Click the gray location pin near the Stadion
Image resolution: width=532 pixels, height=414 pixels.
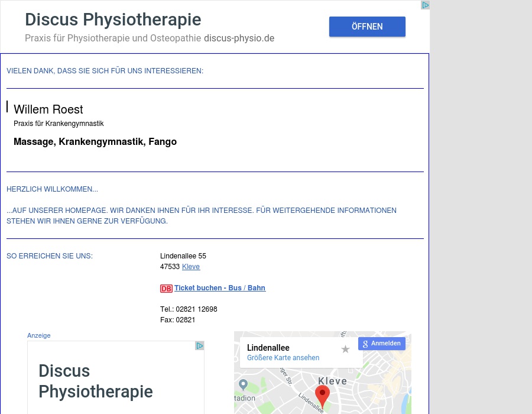(x=244, y=385)
